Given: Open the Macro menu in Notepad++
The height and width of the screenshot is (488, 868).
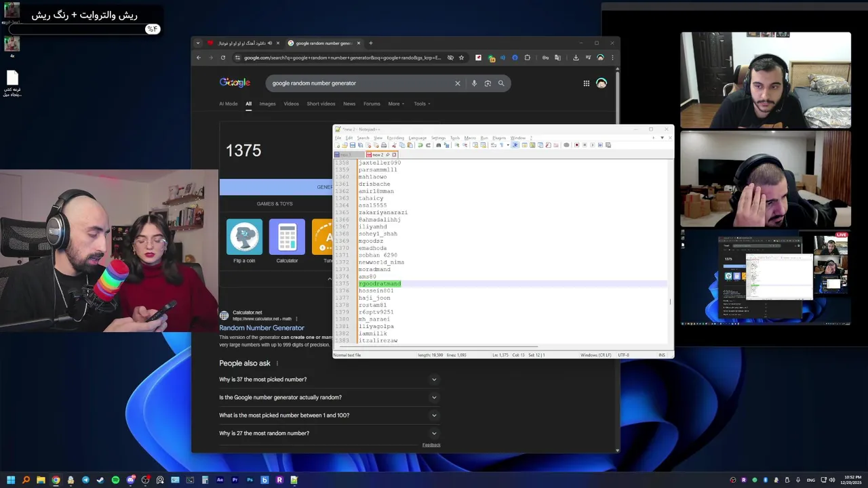Looking at the screenshot, I should (470, 138).
